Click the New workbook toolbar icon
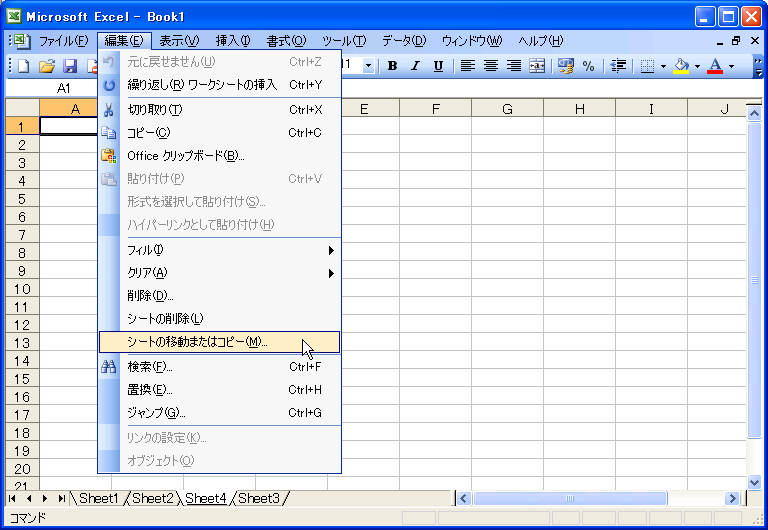This screenshot has width=768, height=530. pos(24,66)
